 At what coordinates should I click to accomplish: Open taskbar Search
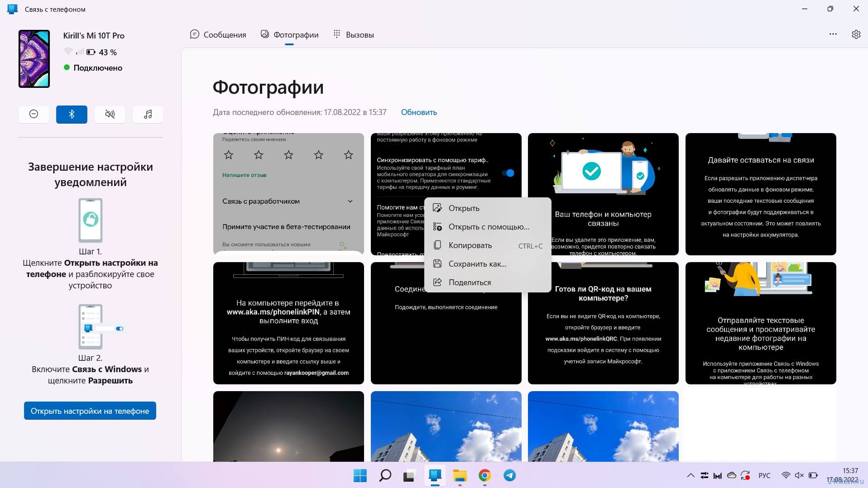[x=385, y=475]
